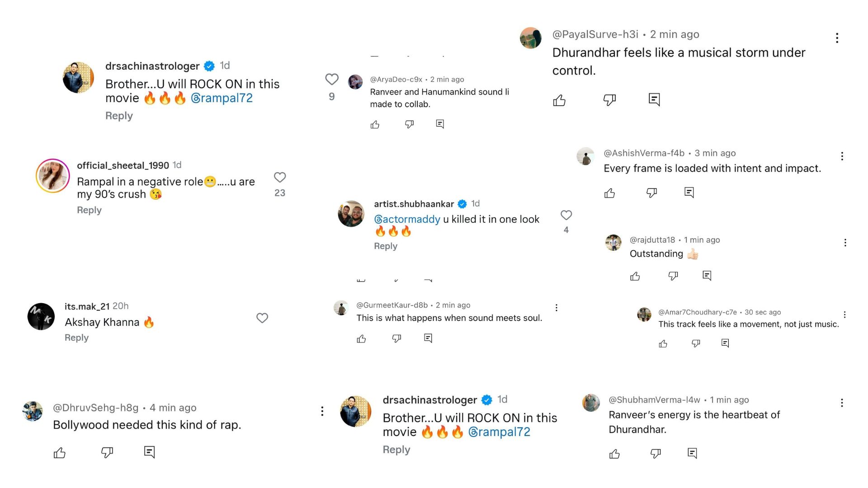Click the @rampal72 mention in top-left comment
Image resolution: width=868 pixels, height=488 pixels.
[222, 98]
